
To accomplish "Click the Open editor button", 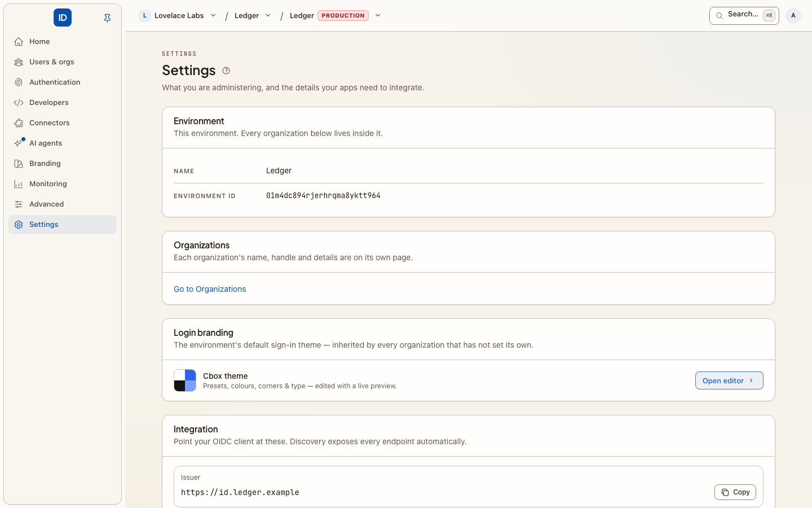I will (729, 380).
